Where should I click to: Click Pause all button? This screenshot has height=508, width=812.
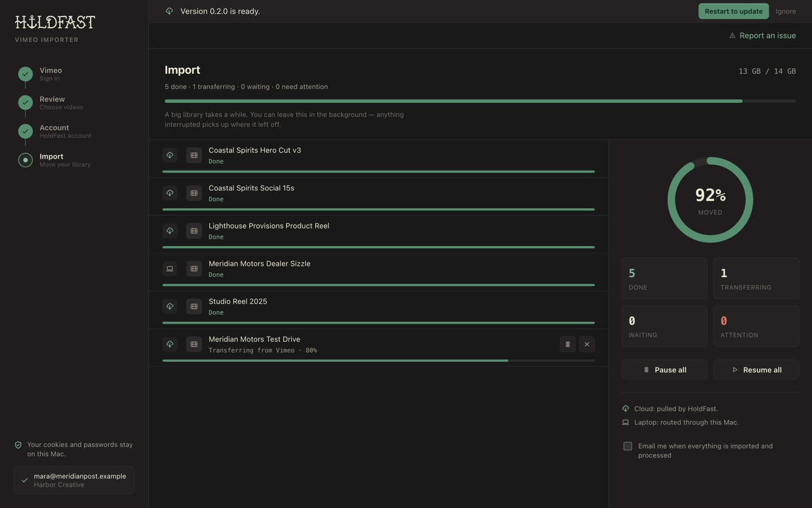click(664, 370)
